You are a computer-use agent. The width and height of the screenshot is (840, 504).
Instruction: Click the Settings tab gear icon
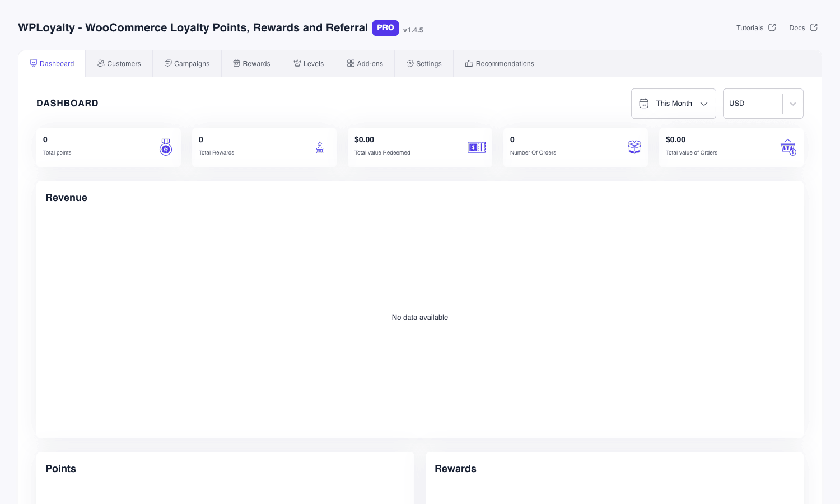tap(410, 63)
